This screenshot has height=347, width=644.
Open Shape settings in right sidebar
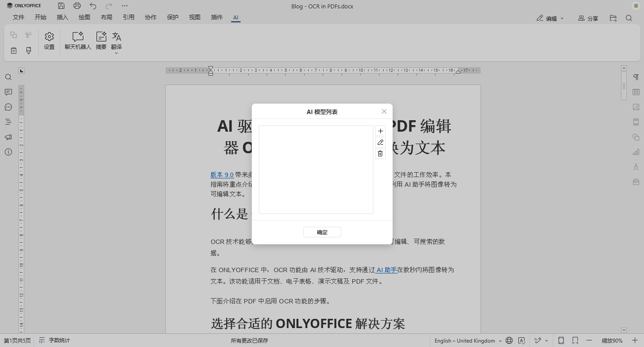click(636, 137)
